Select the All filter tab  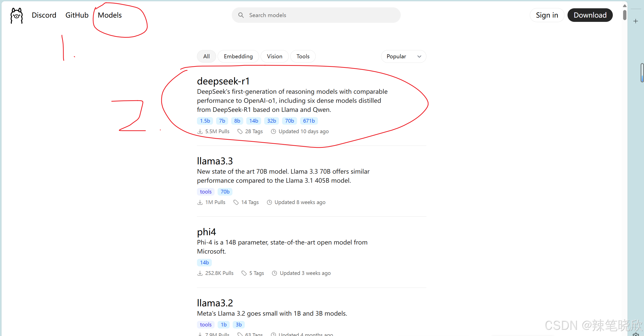coord(206,56)
